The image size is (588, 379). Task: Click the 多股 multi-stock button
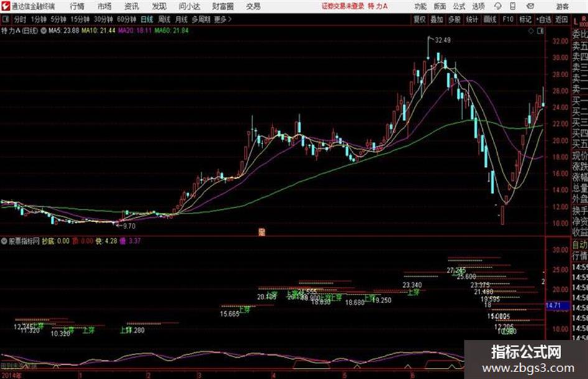454,19
